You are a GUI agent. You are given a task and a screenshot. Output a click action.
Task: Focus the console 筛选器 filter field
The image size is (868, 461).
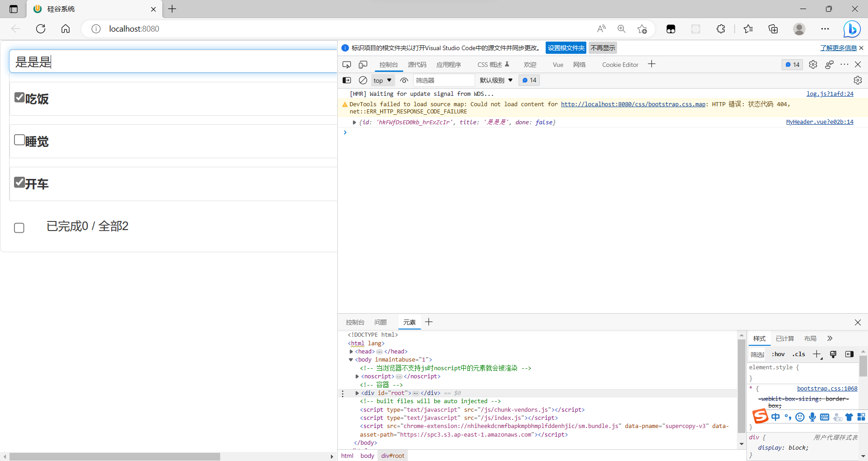pyautogui.click(x=444, y=80)
